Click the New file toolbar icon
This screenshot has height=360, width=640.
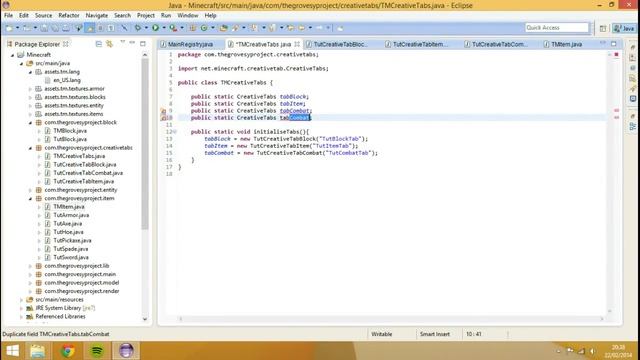pyautogui.click(x=9, y=28)
